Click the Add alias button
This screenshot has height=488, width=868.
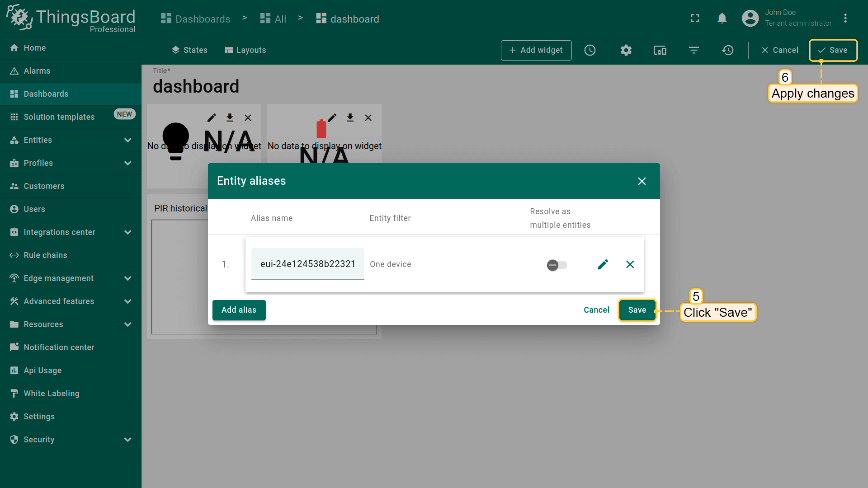239,310
